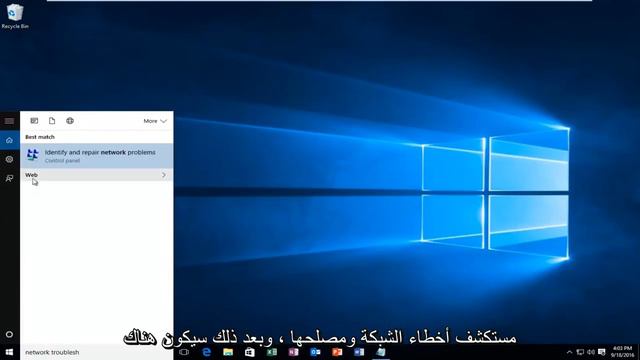Filter search results by Apps
The width and height of the screenshot is (640, 360).
[x=34, y=121]
